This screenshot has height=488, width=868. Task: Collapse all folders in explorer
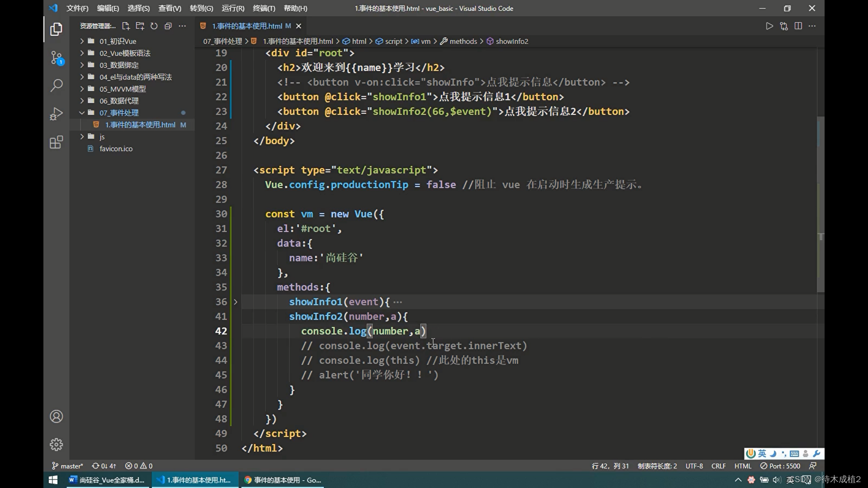point(168,26)
